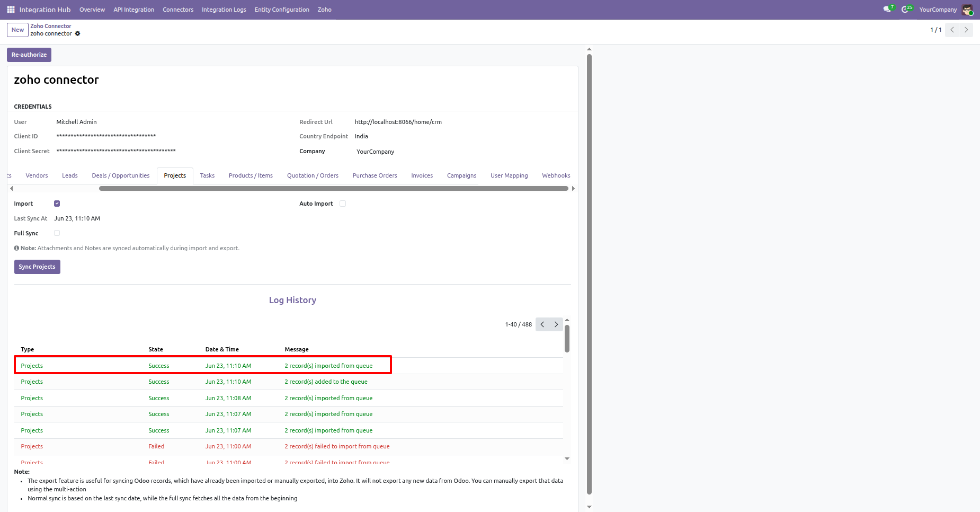Open the activities clock icon
This screenshot has height=512, width=980.
pos(906,10)
